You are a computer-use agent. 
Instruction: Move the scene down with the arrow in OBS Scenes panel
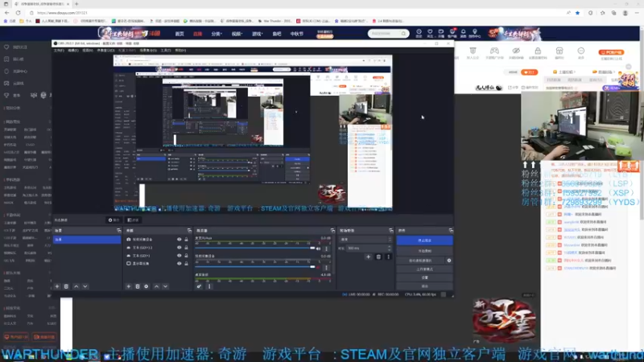tap(85, 286)
